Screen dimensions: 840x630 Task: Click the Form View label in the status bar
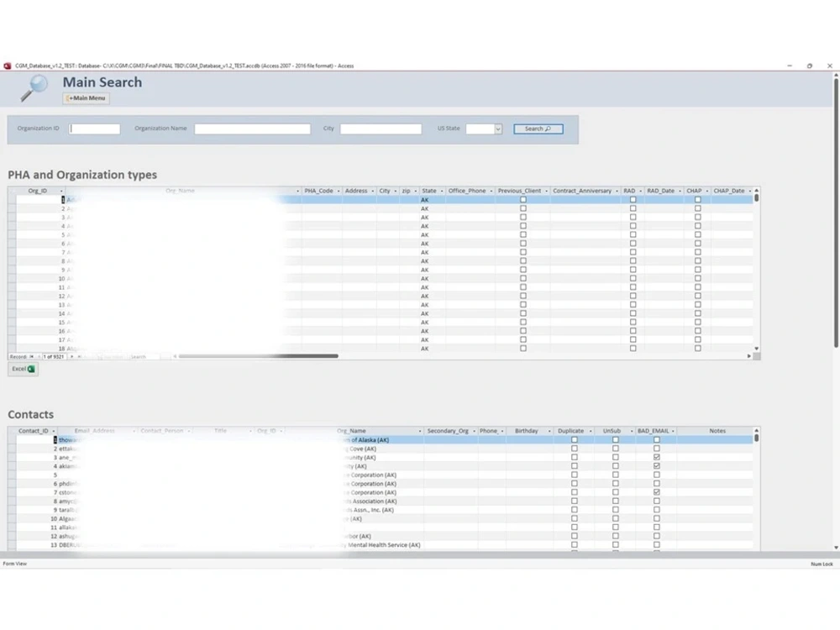pos(15,563)
